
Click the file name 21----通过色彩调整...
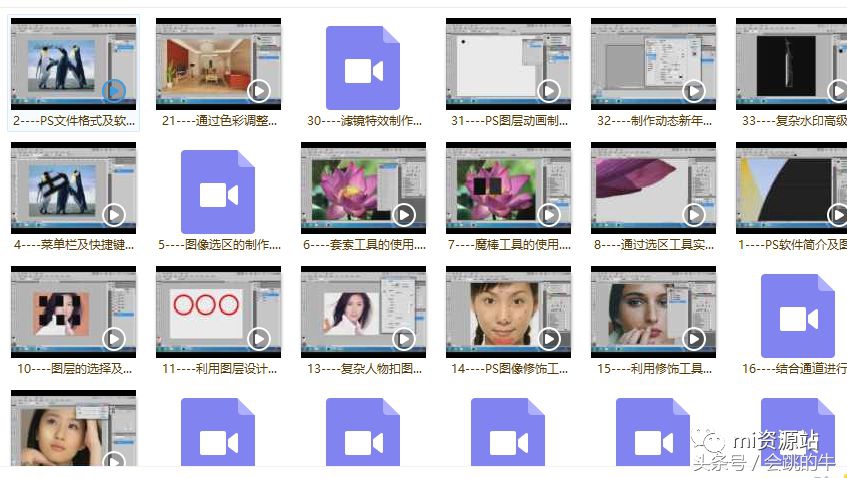(x=219, y=121)
